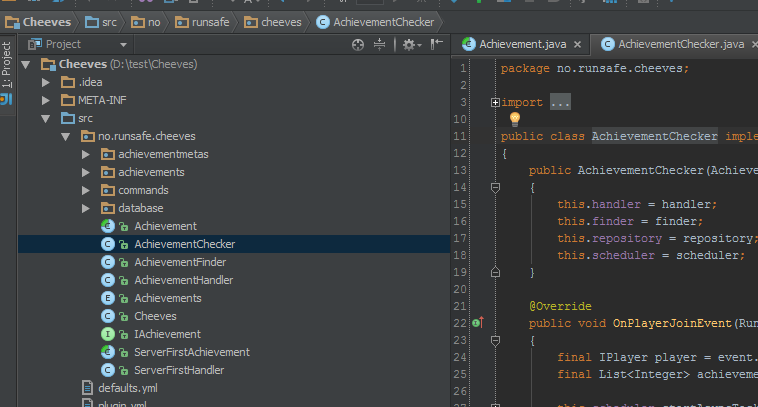This screenshot has height=407, width=758.
Task: Select the defaults.yml file
Action: coord(128,388)
